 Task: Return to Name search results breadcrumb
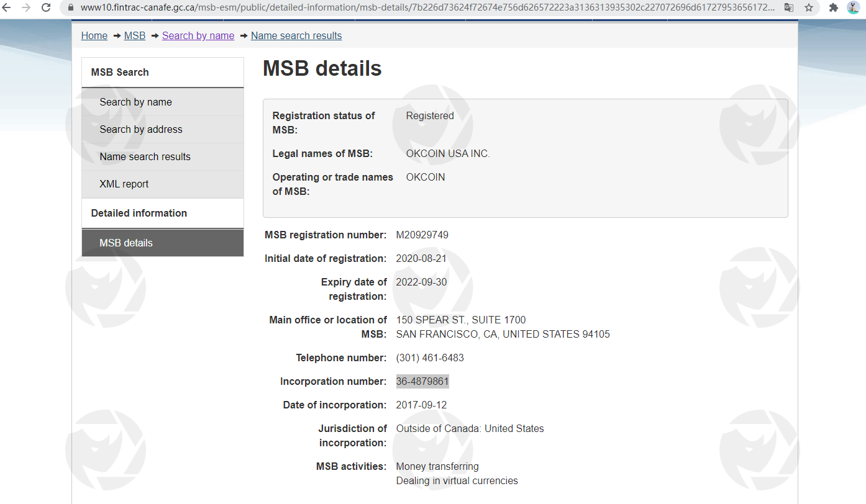(x=296, y=35)
